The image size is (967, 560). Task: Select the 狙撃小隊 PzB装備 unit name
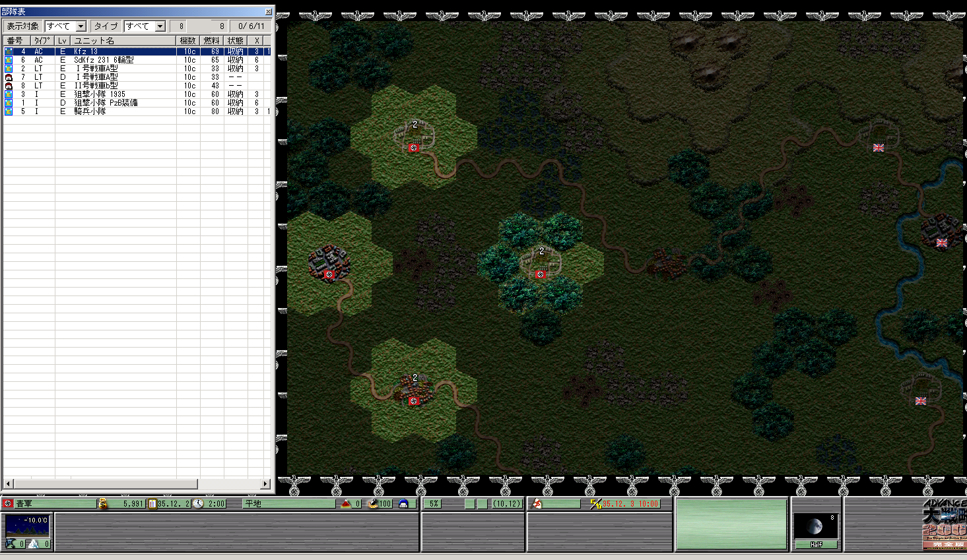[106, 103]
